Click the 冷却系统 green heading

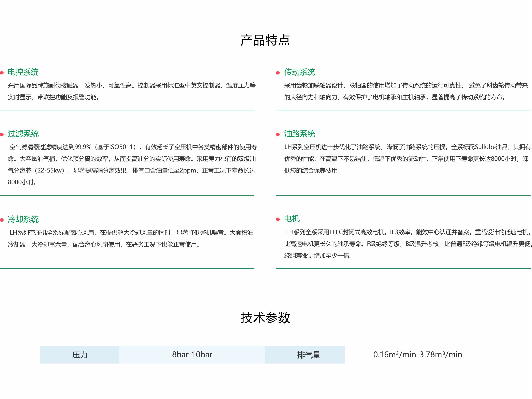click(x=23, y=219)
